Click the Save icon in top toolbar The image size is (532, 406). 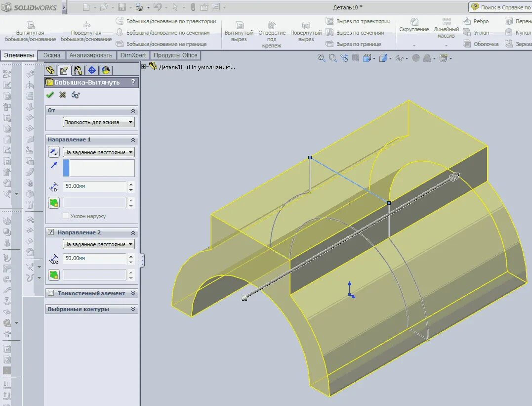click(122, 7)
